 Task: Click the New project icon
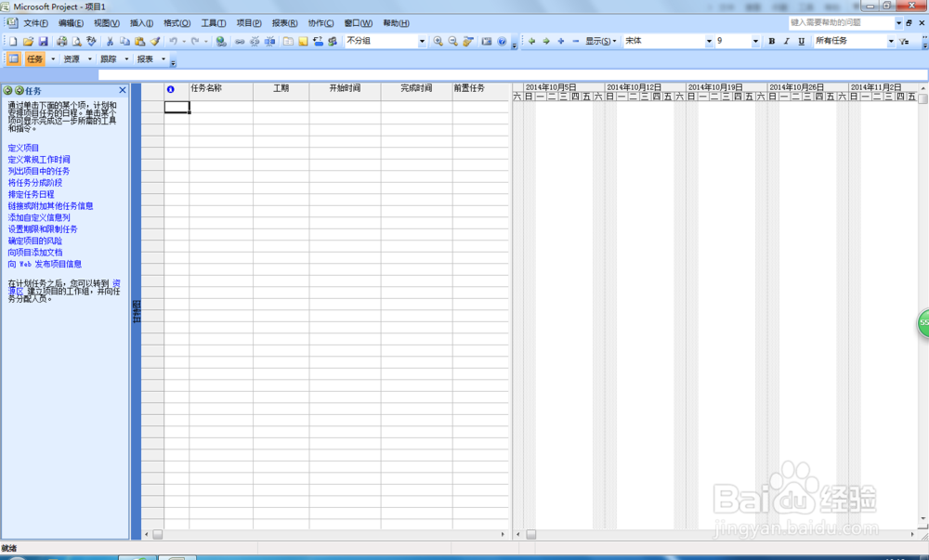[13, 42]
